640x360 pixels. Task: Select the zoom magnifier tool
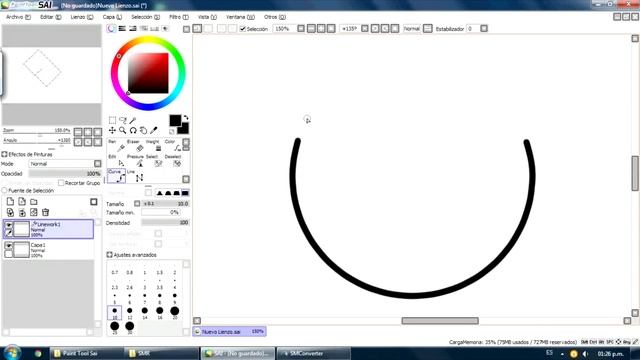(x=122, y=131)
